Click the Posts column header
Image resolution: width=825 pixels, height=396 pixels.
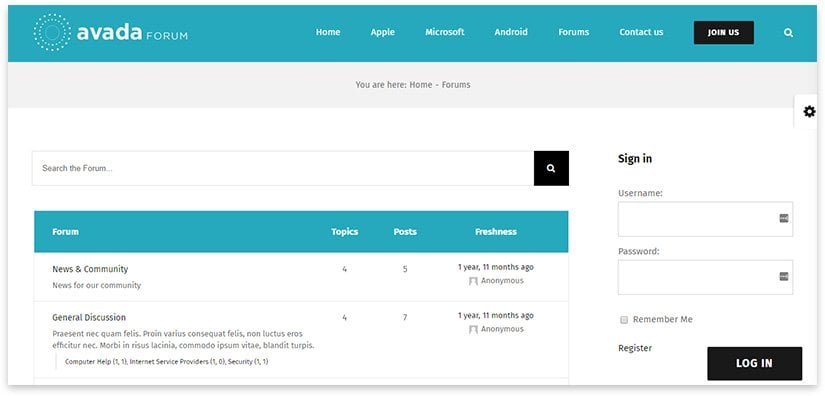click(x=405, y=231)
